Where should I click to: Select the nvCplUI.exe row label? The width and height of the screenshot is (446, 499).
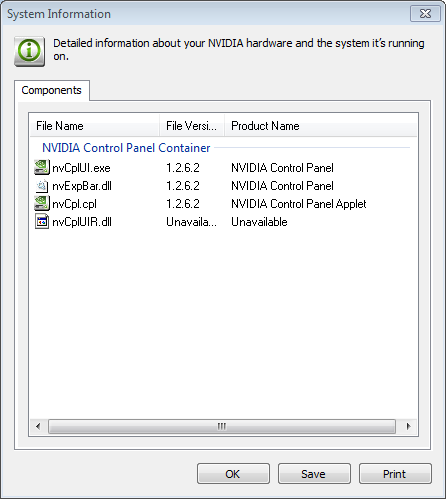(x=81, y=168)
